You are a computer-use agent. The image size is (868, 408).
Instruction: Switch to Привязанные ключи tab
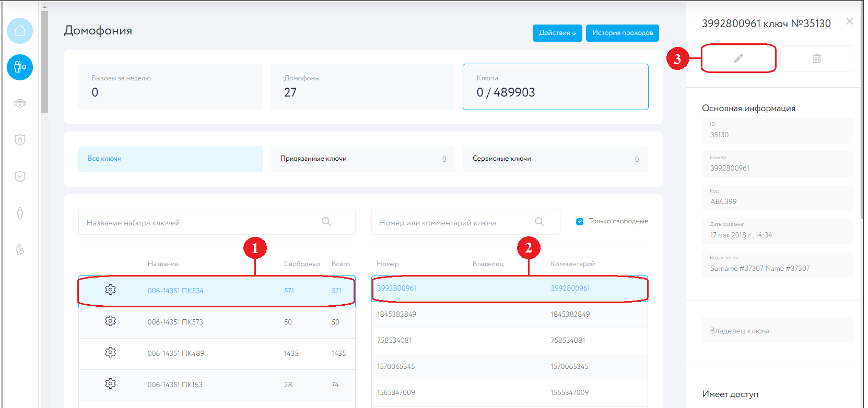coord(363,159)
